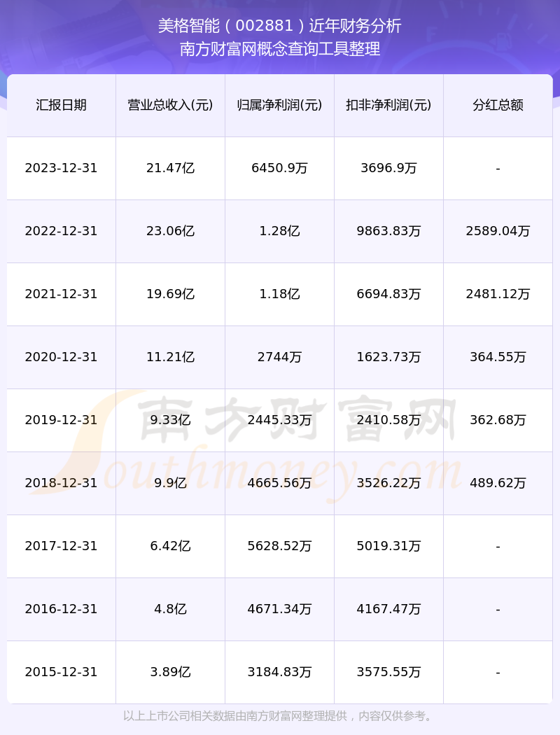Image resolution: width=560 pixels, height=735 pixels.
Task: Select the 3575.55万 cell in 2015 row
Action: pyautogui.click(x=388, y=672)
